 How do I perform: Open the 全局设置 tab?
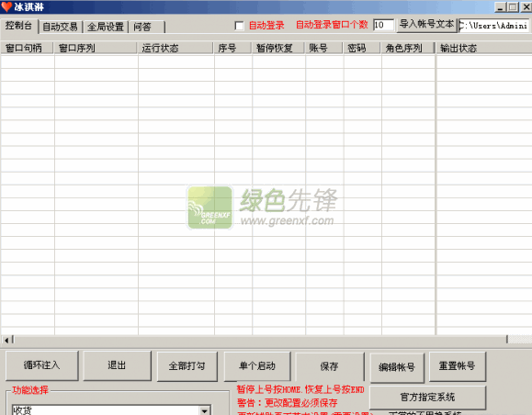106,27
